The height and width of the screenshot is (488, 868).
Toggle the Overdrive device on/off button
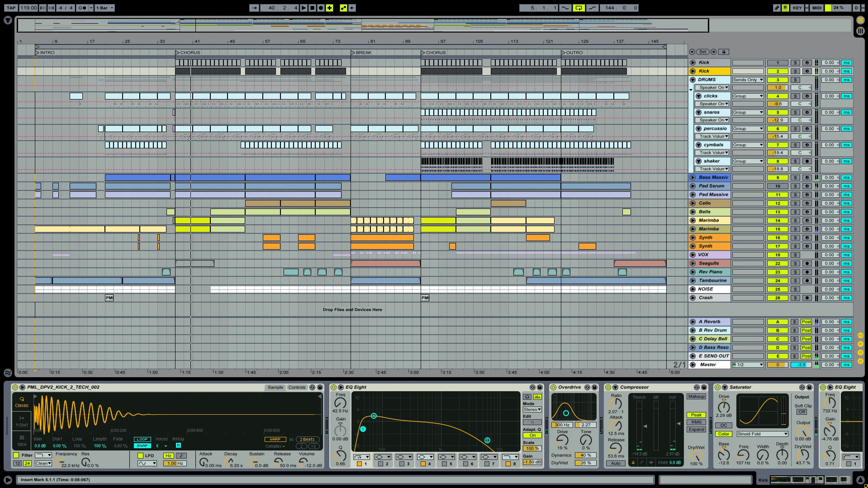pos(553,387)
